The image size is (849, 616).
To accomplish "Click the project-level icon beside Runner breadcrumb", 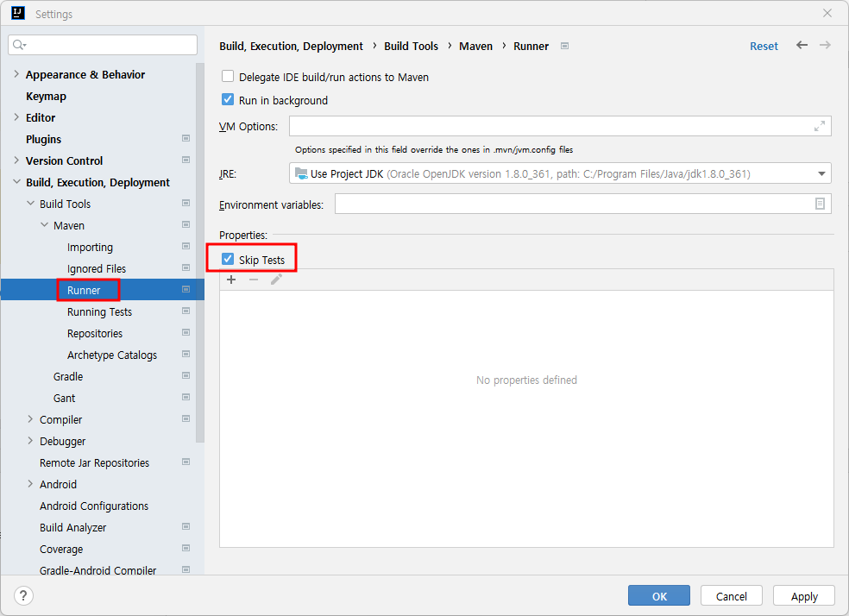I will [564, 46].
